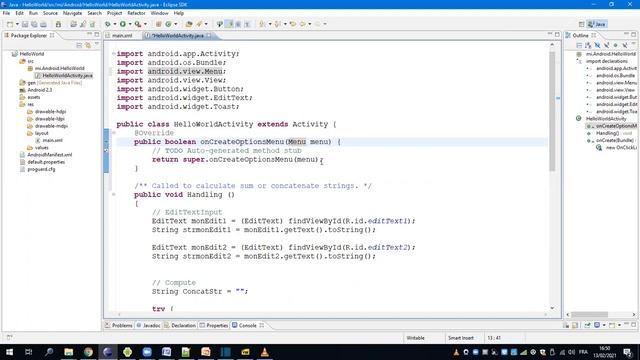Click the External Tools run icon
The height and width of the screenshot is (360, 640).
coord(138,24)
